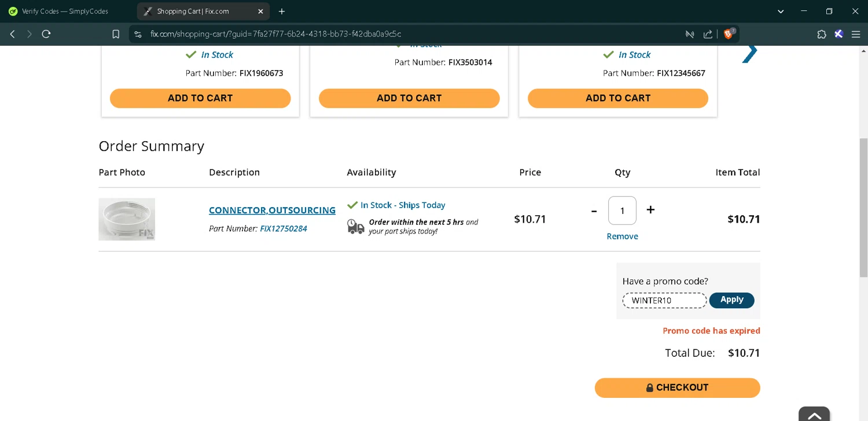Image resolution: width=868 pixels, height=421 pixels.
Task: Open a new browser tab
Action: tap(282, 11)
